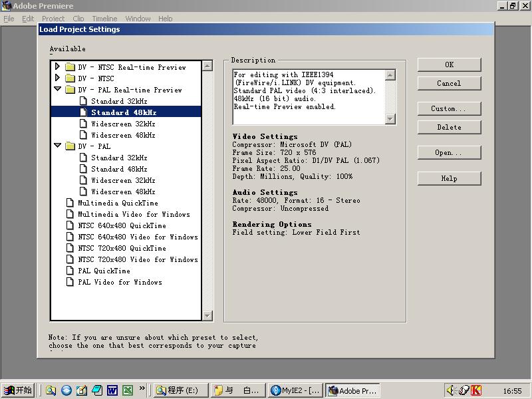The image size is (532, 399).
Task: Show more Quick Launch icons with the chevron
Action: 142,388
